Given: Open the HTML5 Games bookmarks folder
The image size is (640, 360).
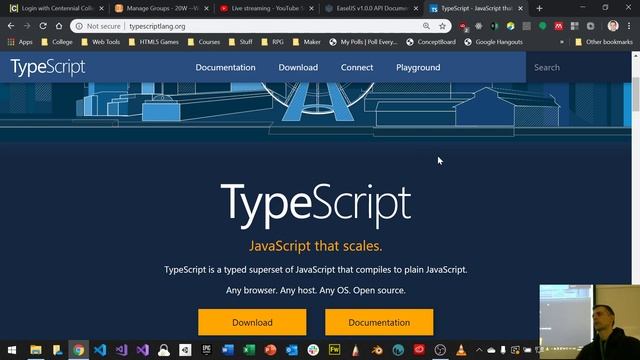Looking at the screenshot, I should pyautogui.click(x=153, y=42).
